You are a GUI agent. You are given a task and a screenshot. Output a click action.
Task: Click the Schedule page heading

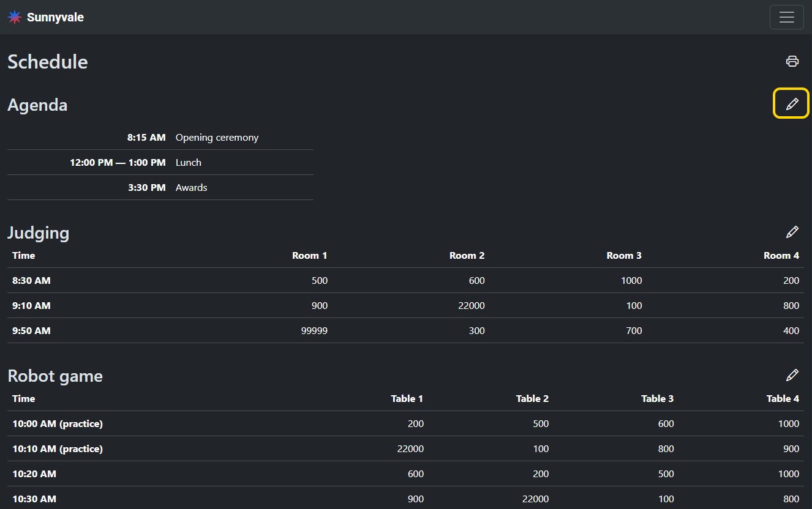[x=48, y=62]
